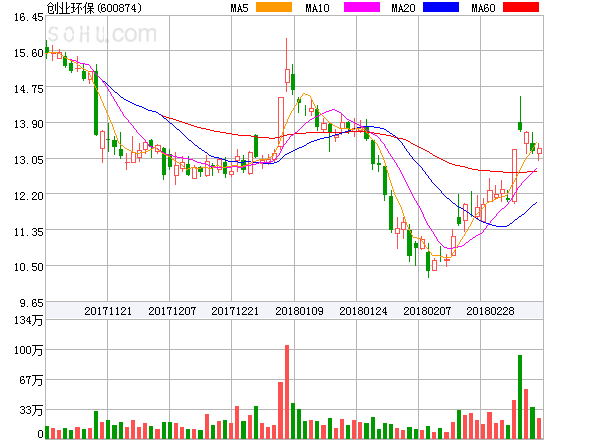Click the 13.90 price axis label
The width and height of the screenshot is (600, 440).
[29, 124]
